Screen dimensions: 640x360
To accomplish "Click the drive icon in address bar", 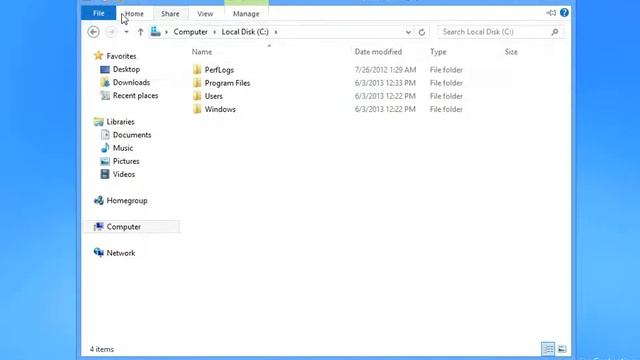I will pos(156,31).
